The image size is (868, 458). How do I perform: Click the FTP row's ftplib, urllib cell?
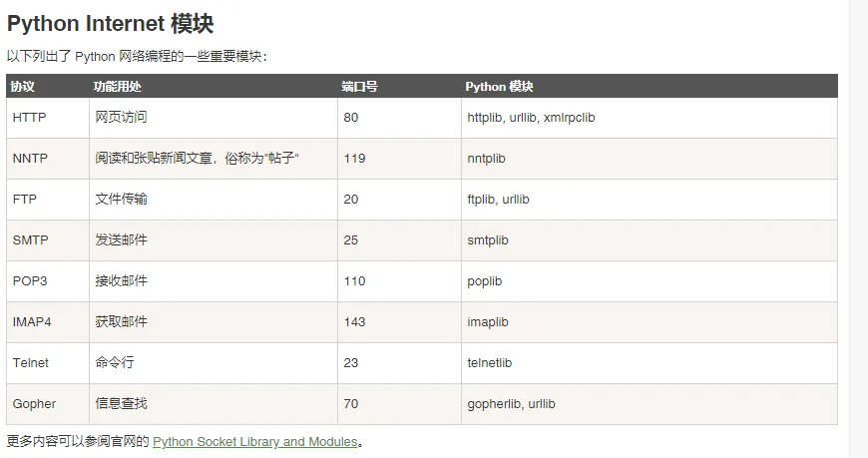pyautogui.click(x=499, y=200)
